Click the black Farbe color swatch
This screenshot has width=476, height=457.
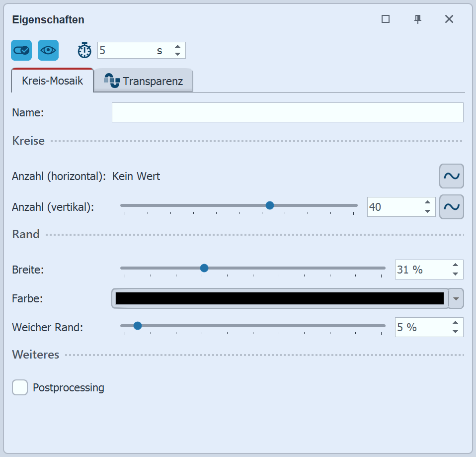pos(279,298)
